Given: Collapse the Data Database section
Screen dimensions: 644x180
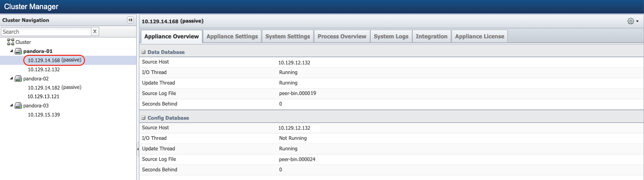Looking at the screenshot, I should coord(144,52).
